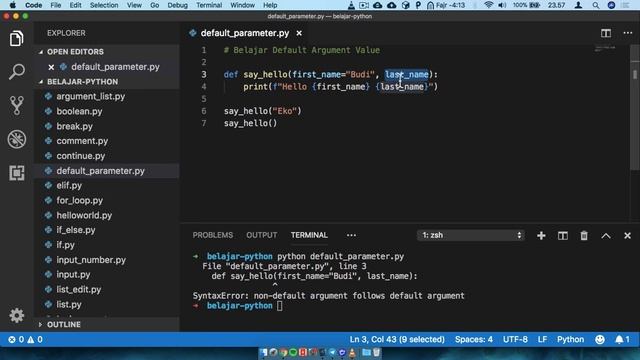The width and height of the screenshot is (640, 360).
Task: Change indentation via Spaces: 4
Action: (473, 340)
